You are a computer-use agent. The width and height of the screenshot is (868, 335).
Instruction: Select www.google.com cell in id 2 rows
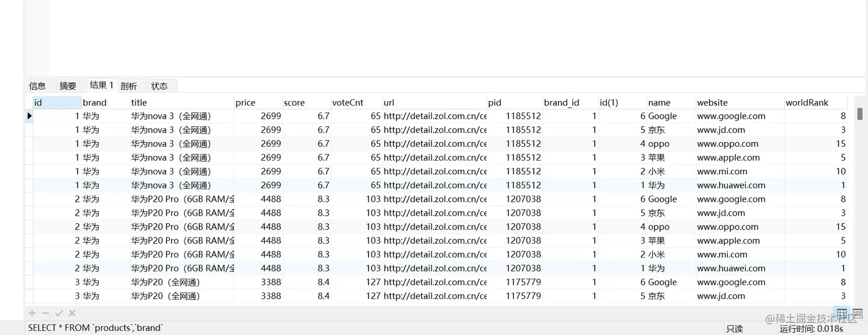740,199
